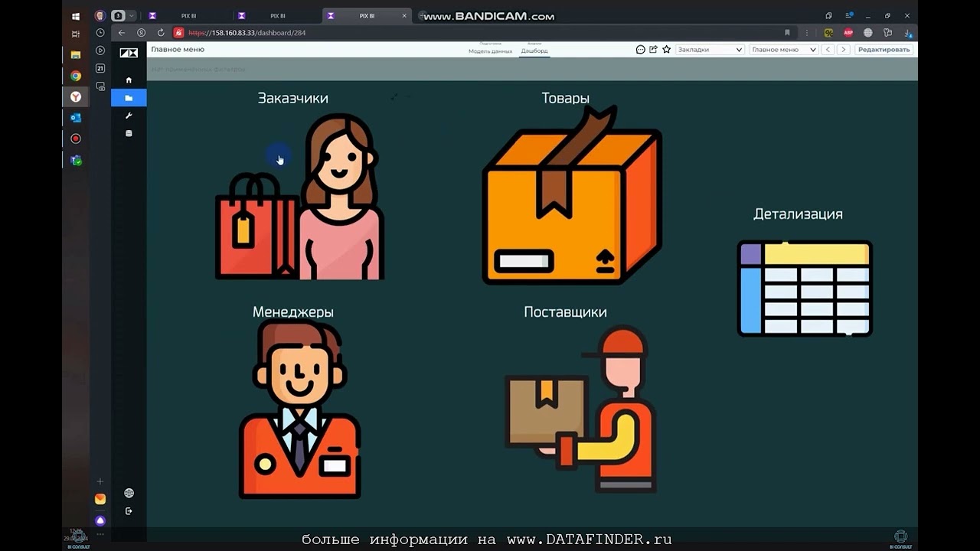980x551 pixels.
Task: Click the Редактировать button
Action: click(884, 49)
